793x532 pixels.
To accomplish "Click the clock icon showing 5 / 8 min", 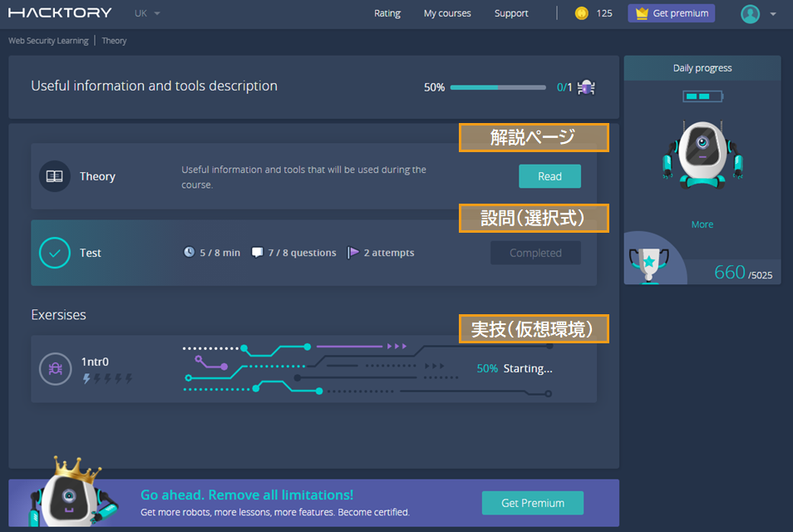I will [x=190, y=253].
